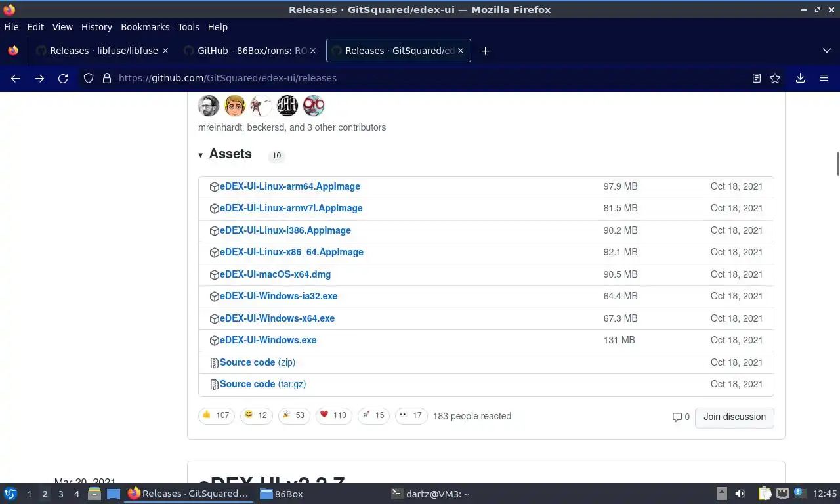Click the tracking protection shield icon
The image size is (840, 504).
click(89, 78)
